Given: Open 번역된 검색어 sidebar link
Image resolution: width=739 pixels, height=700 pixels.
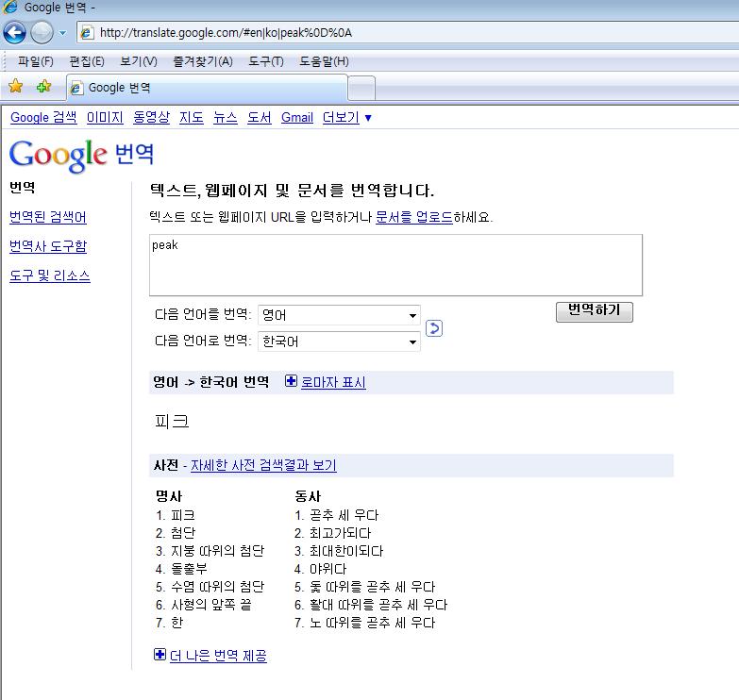Looking at the screenshot, I should tap(48, 217).
